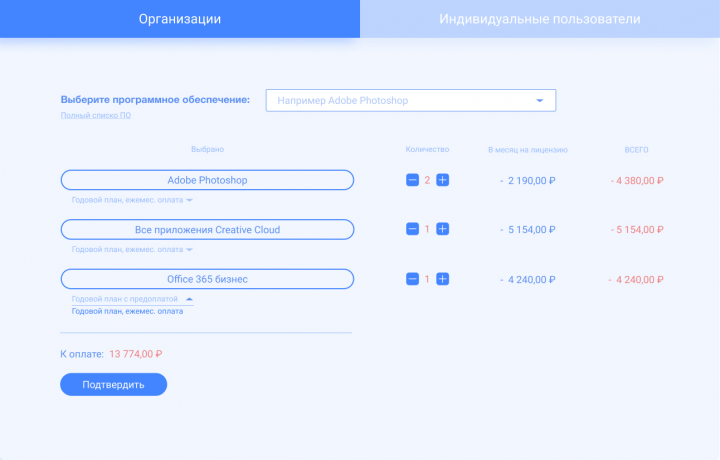720x460 pixels.
Task: Increase Adobe Photoshop quantity with plus button
Action: [x=443, y=180]
